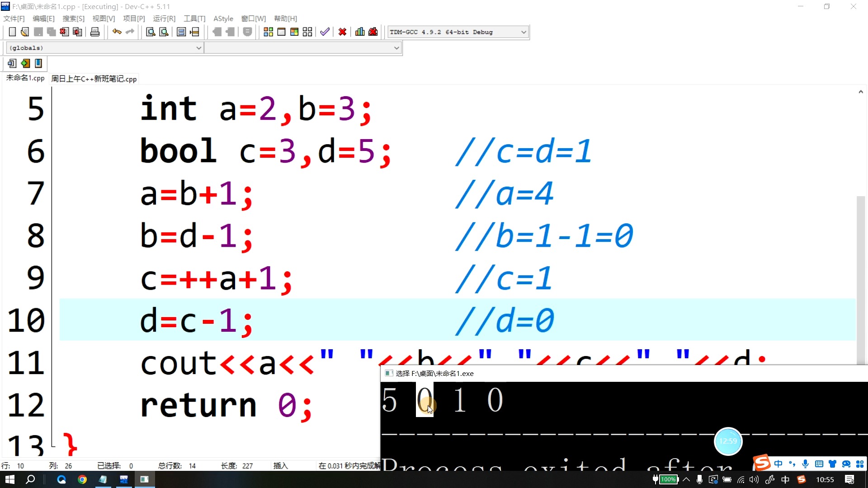
Task: Click the comment '//c=d=1' on line 6
Action: click(523, 151)
